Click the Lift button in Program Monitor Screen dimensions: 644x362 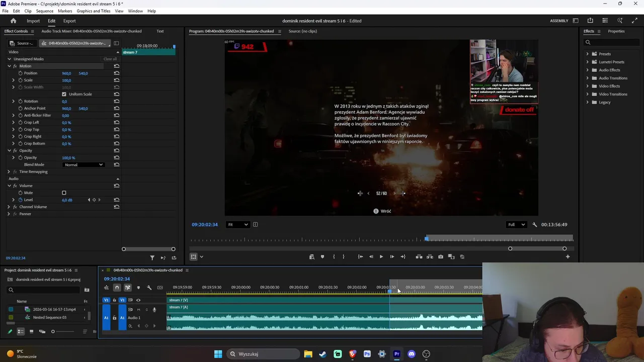click(x=419, y=257)
